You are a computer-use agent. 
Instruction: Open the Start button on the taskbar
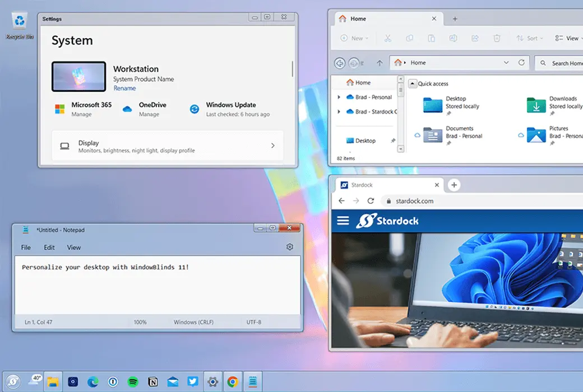[13, 381]
